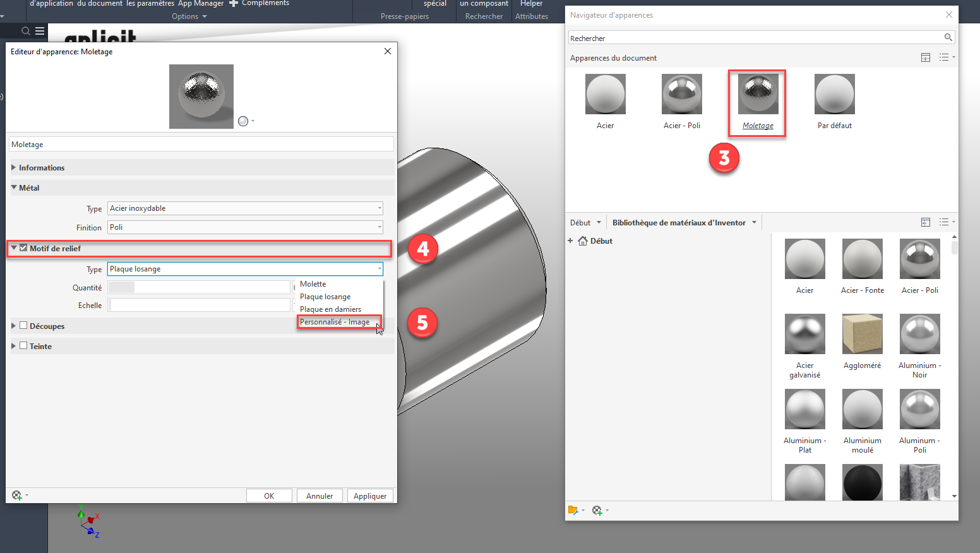
Task: Select Personnalisé - Image from the list
Action: tap(335, 322)
